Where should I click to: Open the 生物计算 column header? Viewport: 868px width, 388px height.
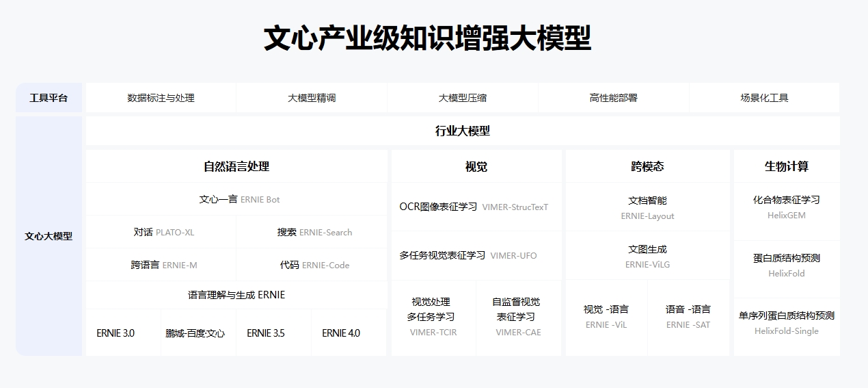pos(787,166)
